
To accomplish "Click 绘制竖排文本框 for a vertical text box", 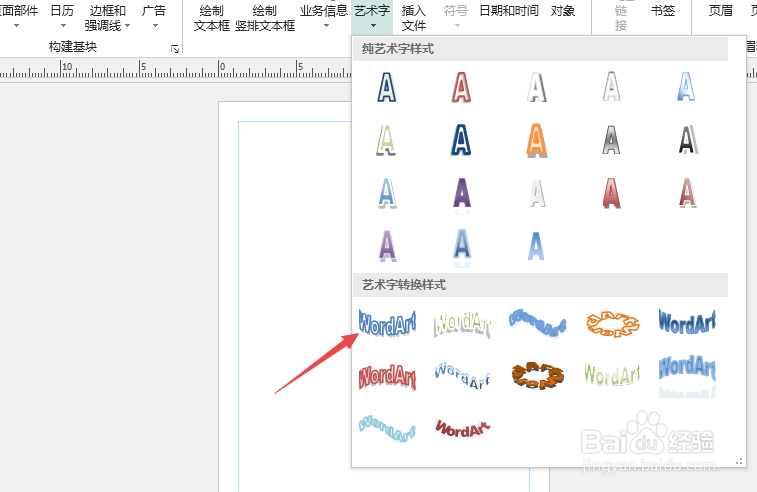I will pos(265,17).
